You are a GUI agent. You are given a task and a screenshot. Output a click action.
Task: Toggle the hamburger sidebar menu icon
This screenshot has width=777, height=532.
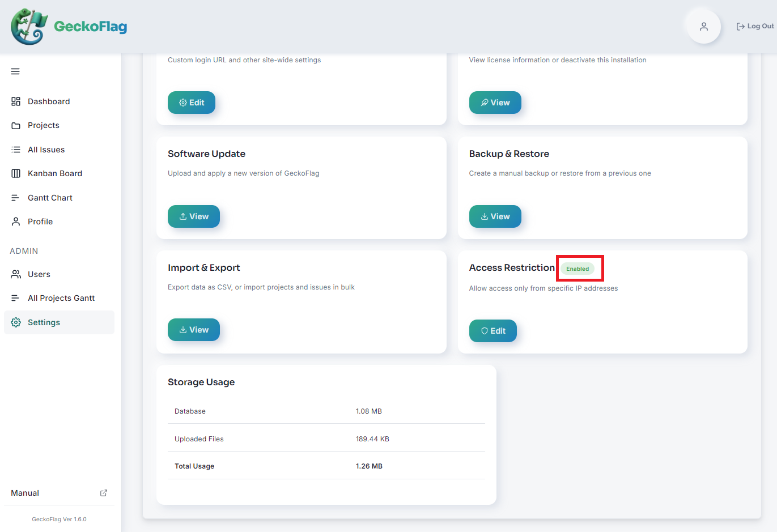[15, 71]
